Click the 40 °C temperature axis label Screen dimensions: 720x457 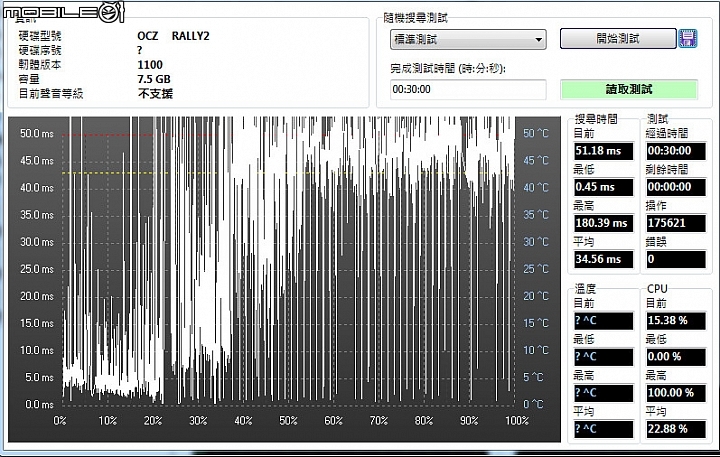click(x=536, y=187)
